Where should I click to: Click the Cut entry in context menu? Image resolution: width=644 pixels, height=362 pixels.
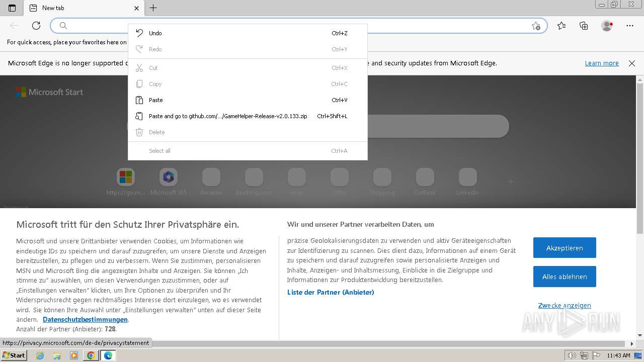coord(248,68)
